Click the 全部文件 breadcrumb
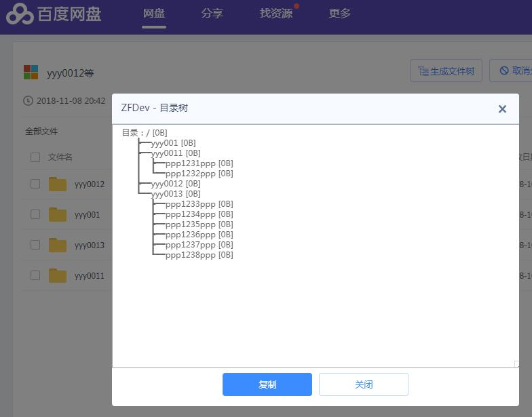 41,132
